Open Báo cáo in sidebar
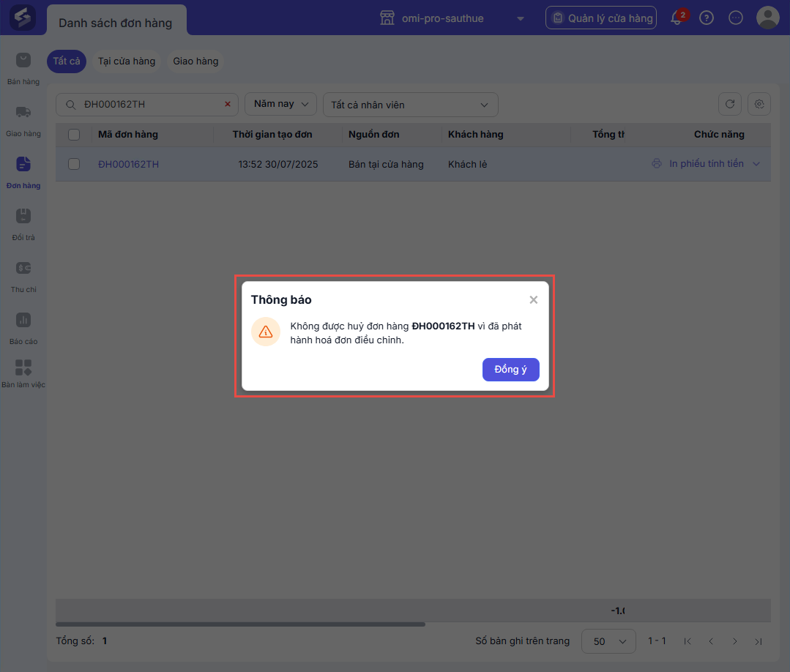Image resolution: width=790 pixels, height=672 pixels. (23, 329)
